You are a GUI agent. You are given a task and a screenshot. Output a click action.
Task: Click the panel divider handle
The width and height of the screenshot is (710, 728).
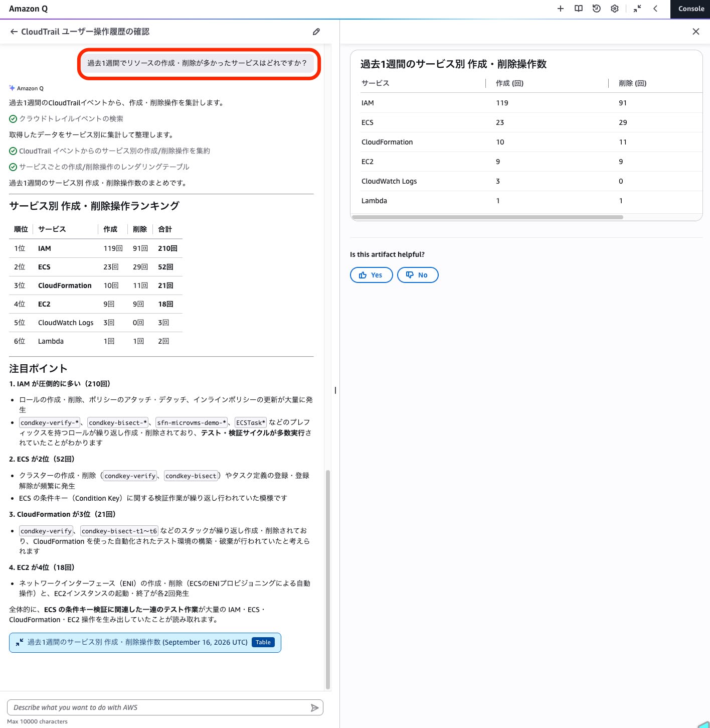335,390
